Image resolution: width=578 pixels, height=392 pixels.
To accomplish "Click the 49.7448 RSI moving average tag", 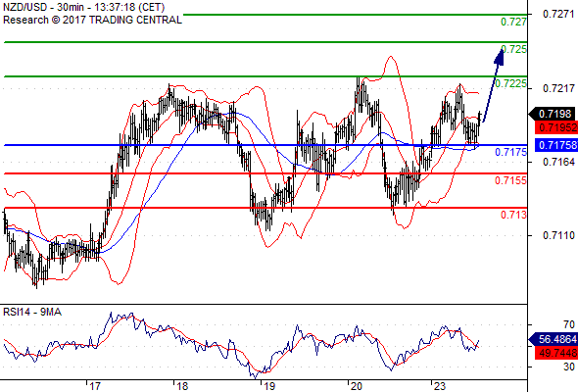I will click(x=555, y=353).
